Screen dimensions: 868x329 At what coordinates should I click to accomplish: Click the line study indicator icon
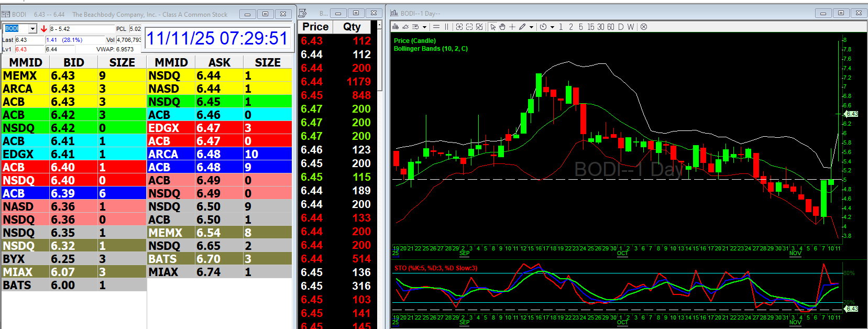point(405,27)
